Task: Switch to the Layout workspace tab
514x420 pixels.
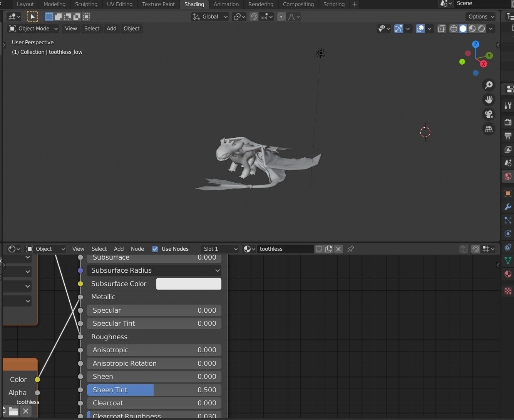Action: pos(25,4)
